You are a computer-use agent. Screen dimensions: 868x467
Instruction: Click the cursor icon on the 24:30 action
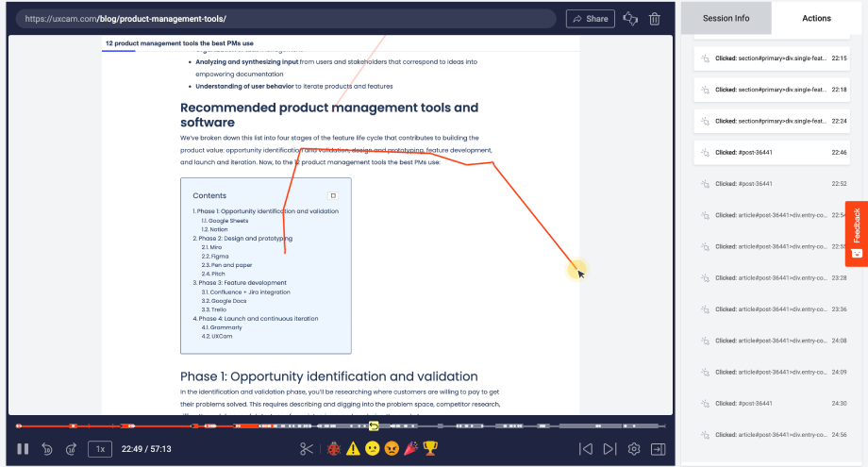coord(706,404)
